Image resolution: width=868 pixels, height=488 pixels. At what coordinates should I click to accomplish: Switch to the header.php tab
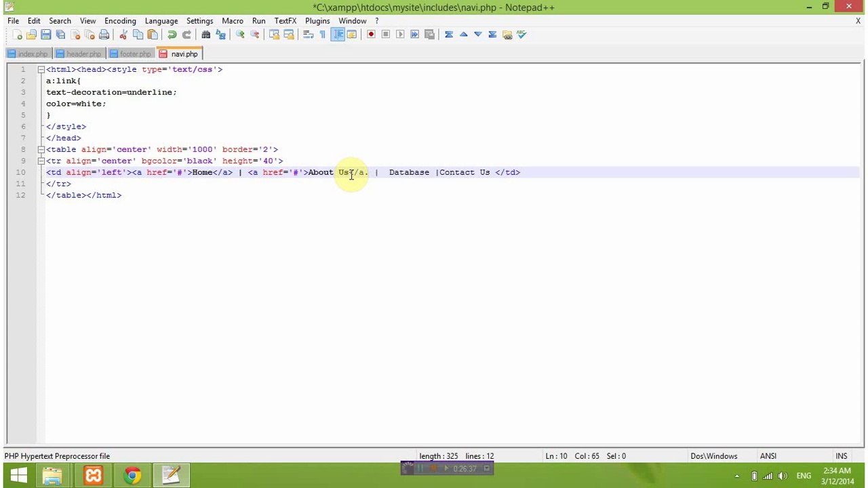click(79, 54)
